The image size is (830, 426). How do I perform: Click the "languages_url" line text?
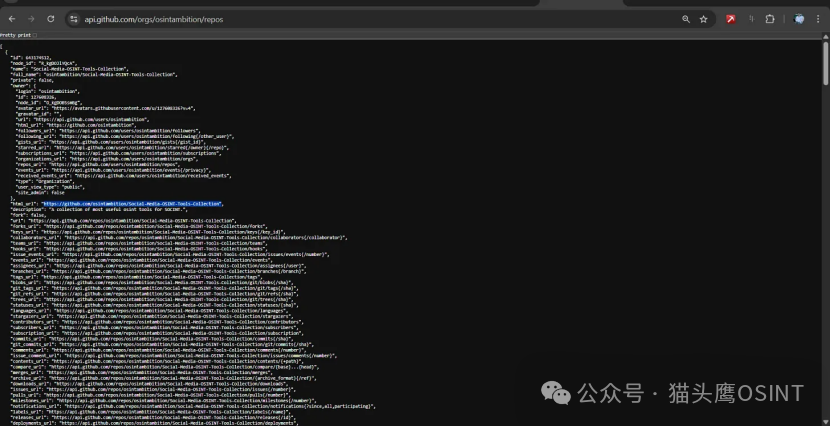pyautogui.click(x=148, y=311)
